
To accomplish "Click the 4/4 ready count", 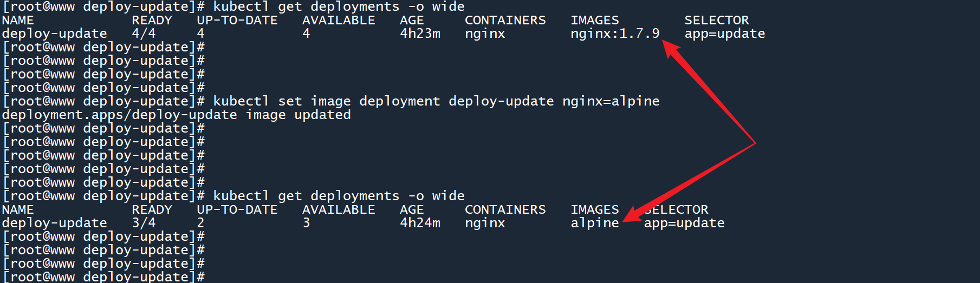I will (144, 34).
